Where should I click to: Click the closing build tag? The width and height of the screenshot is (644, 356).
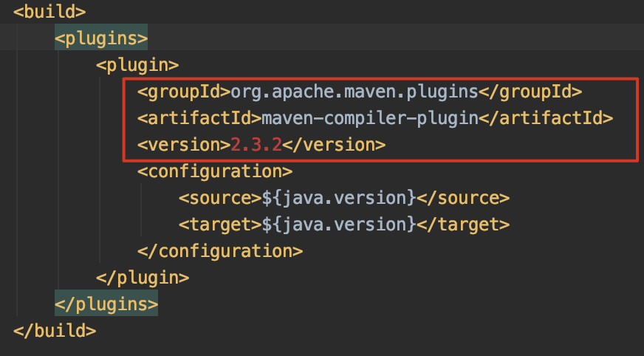55,331
